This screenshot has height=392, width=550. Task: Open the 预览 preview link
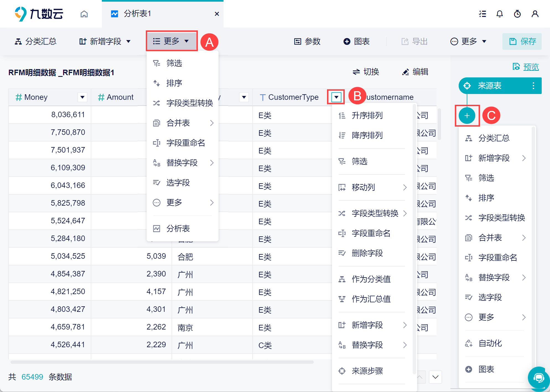click(x=531, y=67)
